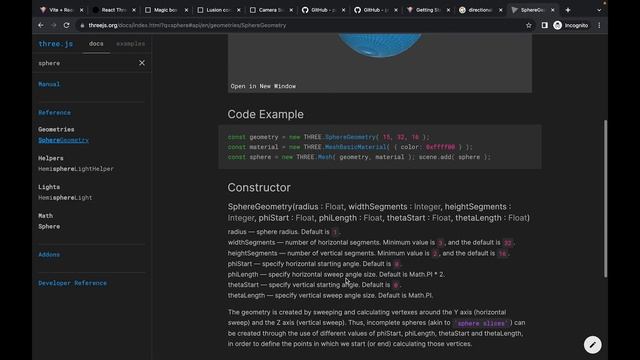This screenshot has height=360, width=640.
Task: Close the Vite + React tab
Action: tap(82, 10)
